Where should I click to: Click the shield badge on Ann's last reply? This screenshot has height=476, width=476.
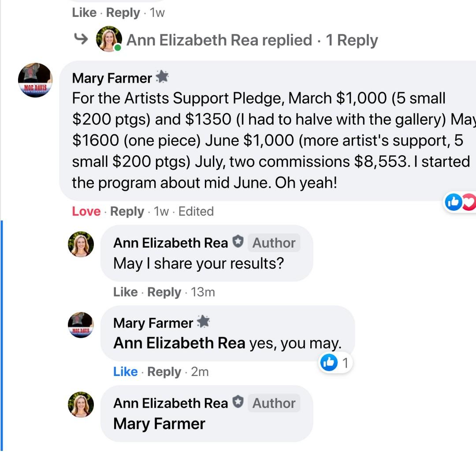tap(238, 402)
